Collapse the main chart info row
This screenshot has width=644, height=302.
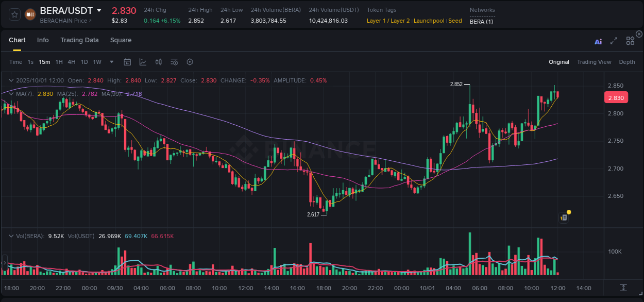point(11,80)
